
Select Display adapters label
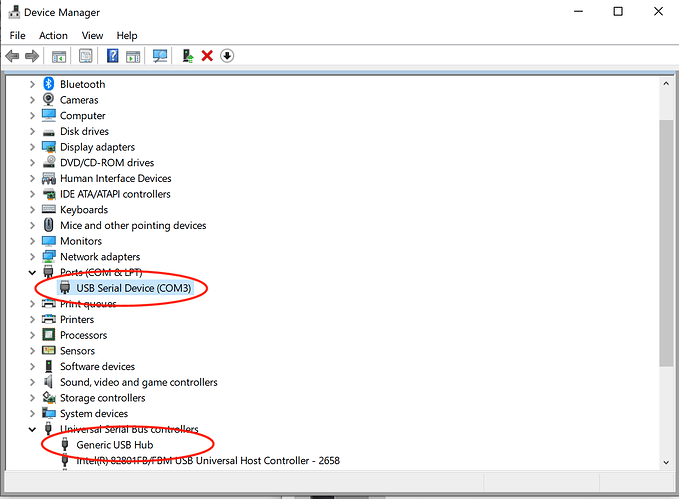tap(97, 147)
